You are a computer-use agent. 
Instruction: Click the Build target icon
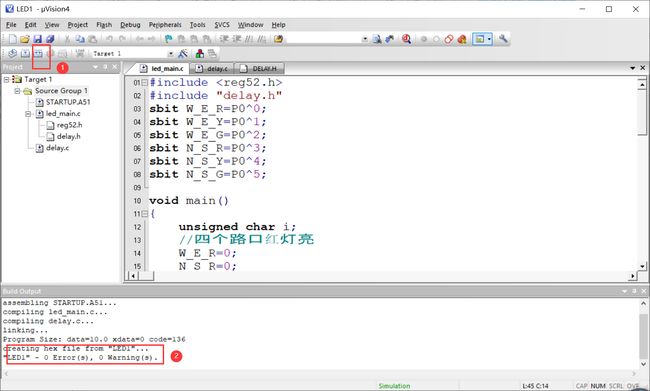25,53
